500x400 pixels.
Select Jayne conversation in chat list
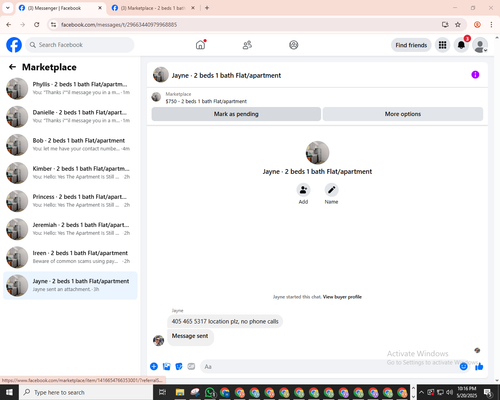[70, 285]
